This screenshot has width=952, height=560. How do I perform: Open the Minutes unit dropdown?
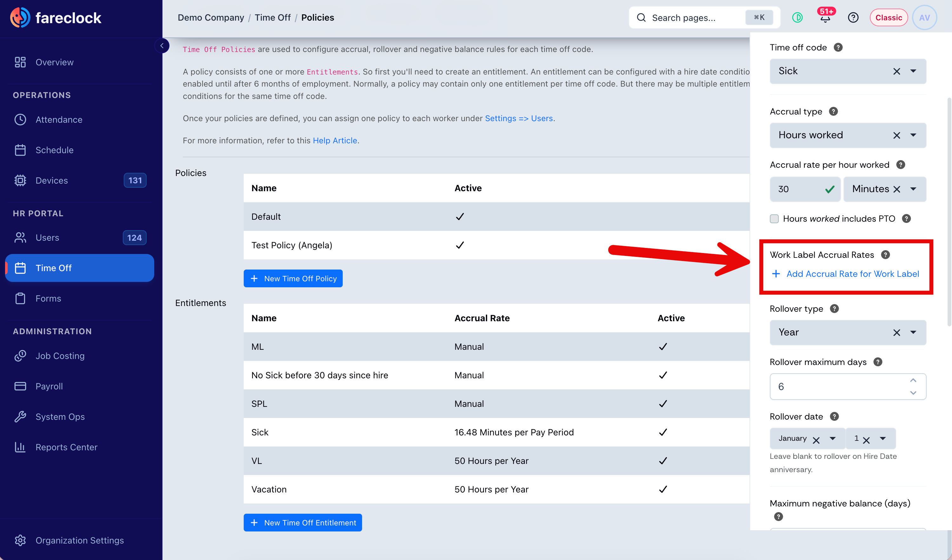(913, 189)
